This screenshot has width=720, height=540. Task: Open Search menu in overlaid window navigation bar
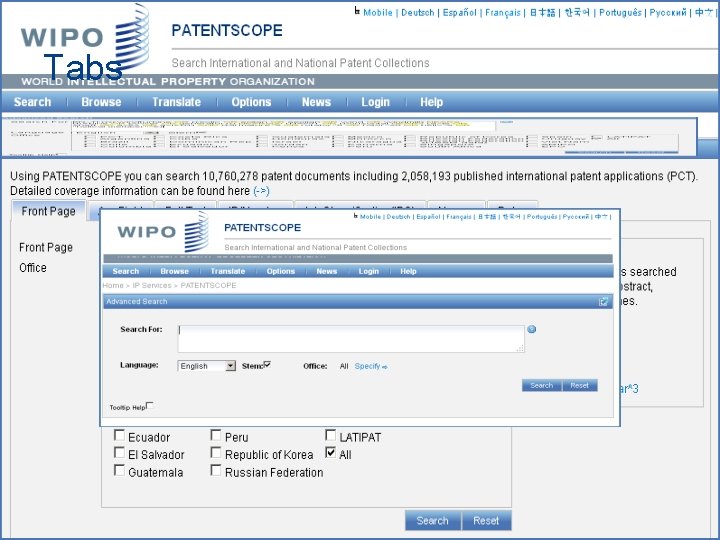point(126,271)
